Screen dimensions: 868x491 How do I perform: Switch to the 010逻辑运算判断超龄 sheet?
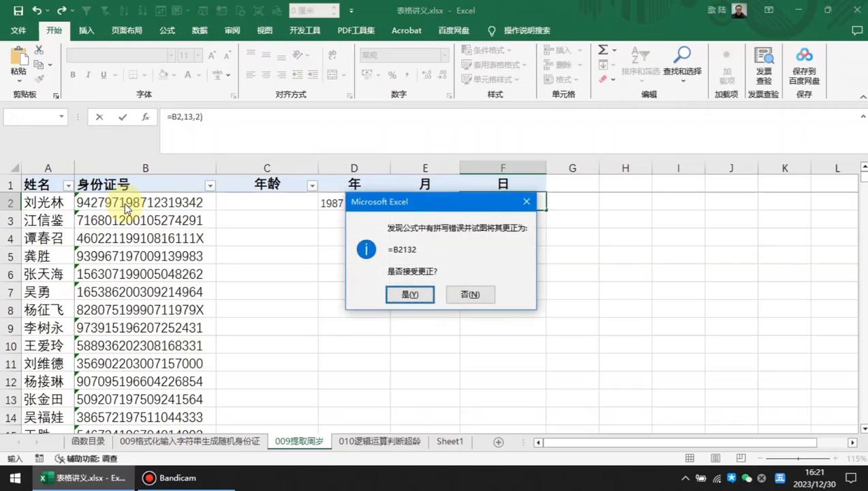click(x=379, y=441)
